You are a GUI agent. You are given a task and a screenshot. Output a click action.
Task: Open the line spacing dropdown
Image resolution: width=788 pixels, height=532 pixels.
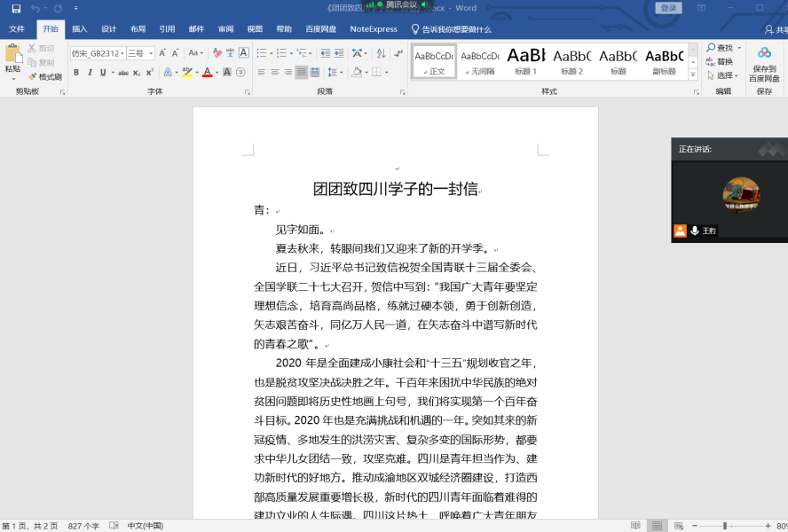(335, 73)
